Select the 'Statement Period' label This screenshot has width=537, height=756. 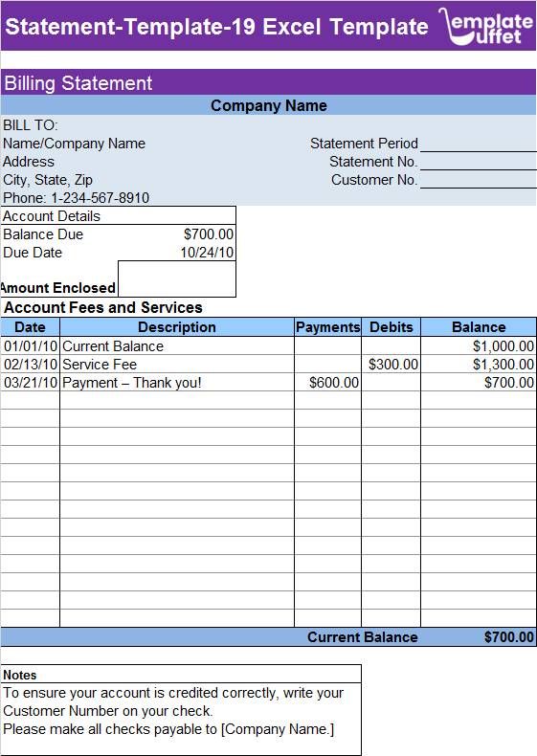pos(365,144)
